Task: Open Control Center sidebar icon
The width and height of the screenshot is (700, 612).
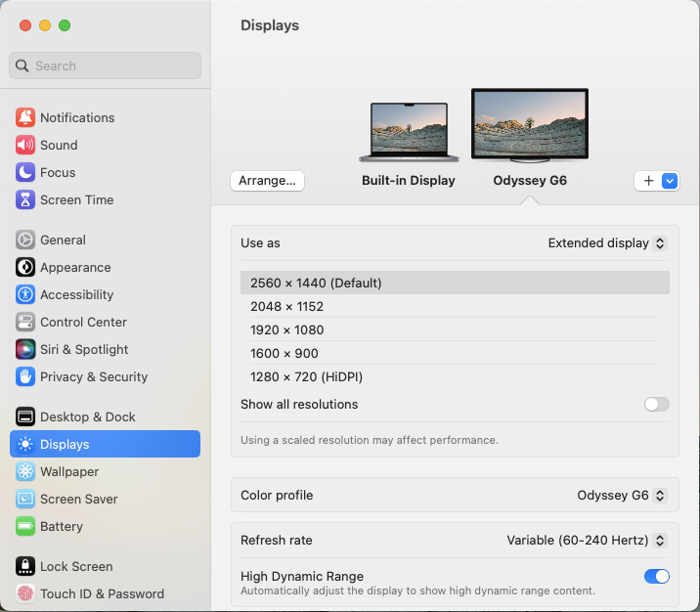Action: coord(25,322)
